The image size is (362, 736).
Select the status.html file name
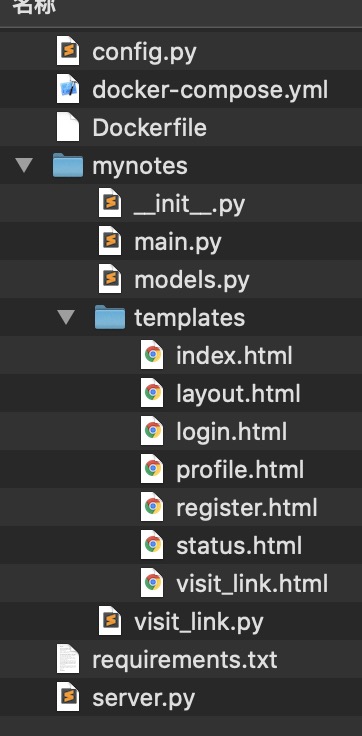pyautogui.click(x=239, y=545)
